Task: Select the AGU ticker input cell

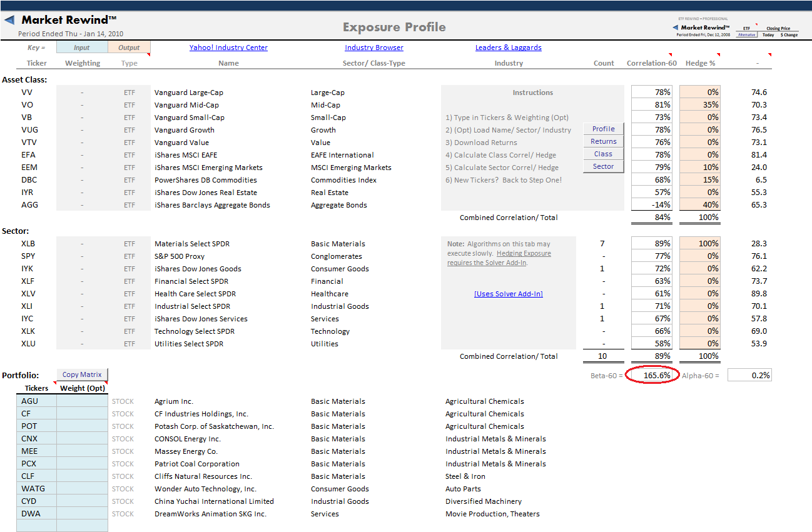Action: [36, 401]
